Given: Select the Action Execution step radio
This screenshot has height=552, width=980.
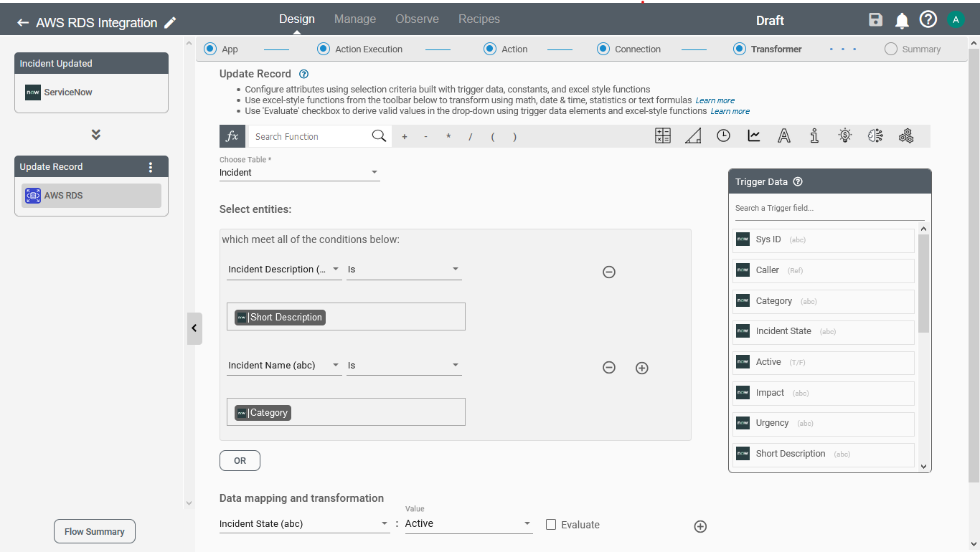Looking at the screenshot, I should coord(323,49).
